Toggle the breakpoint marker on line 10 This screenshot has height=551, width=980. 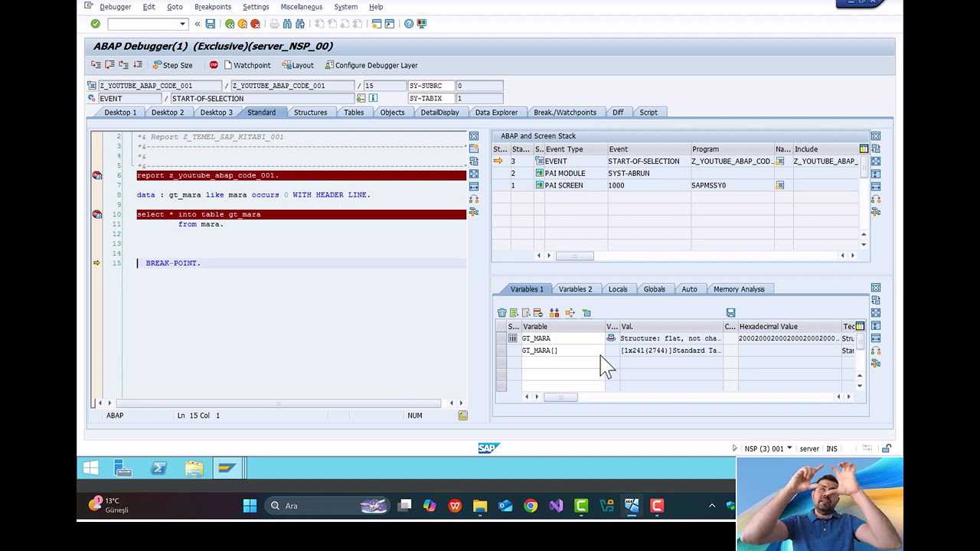tap(97, 214)
